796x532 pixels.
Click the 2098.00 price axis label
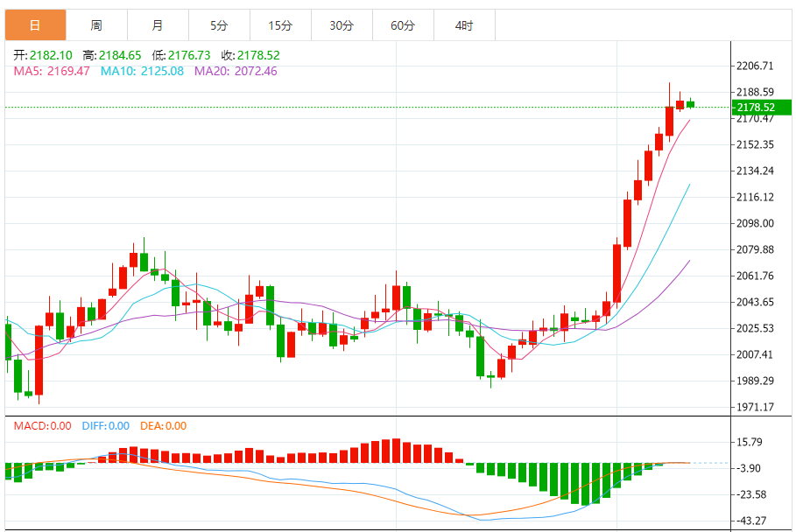(x=755, y=223)
